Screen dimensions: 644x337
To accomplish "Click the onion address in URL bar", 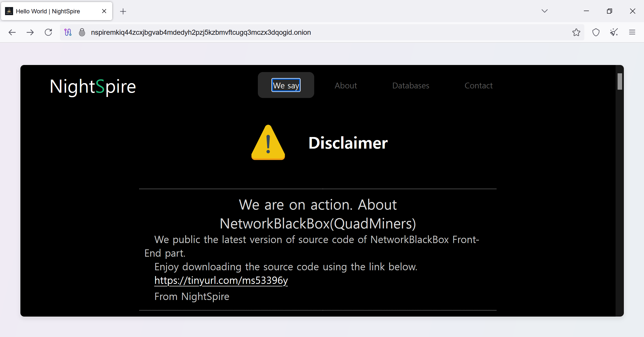I will point(201,32).
